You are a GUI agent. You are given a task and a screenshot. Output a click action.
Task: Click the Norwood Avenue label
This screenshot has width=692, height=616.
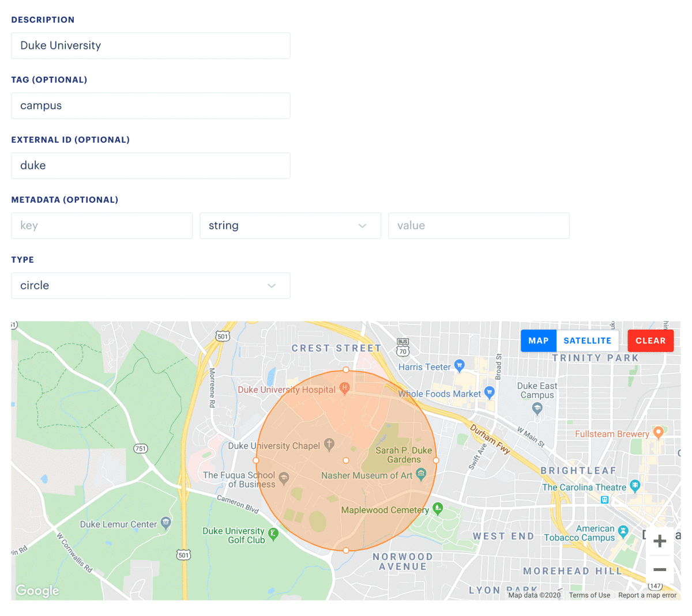click(x=403, y=562)
